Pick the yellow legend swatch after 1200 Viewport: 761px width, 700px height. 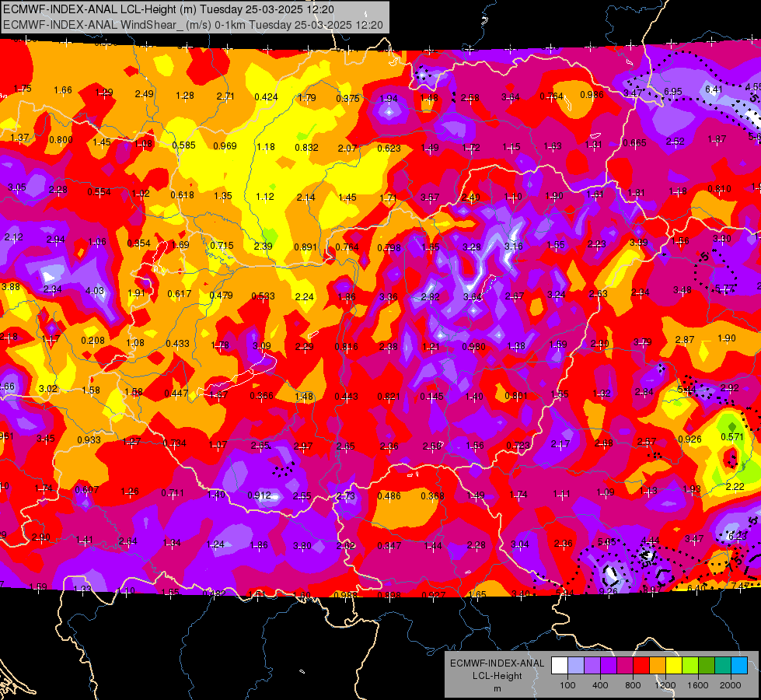point(674,666)
